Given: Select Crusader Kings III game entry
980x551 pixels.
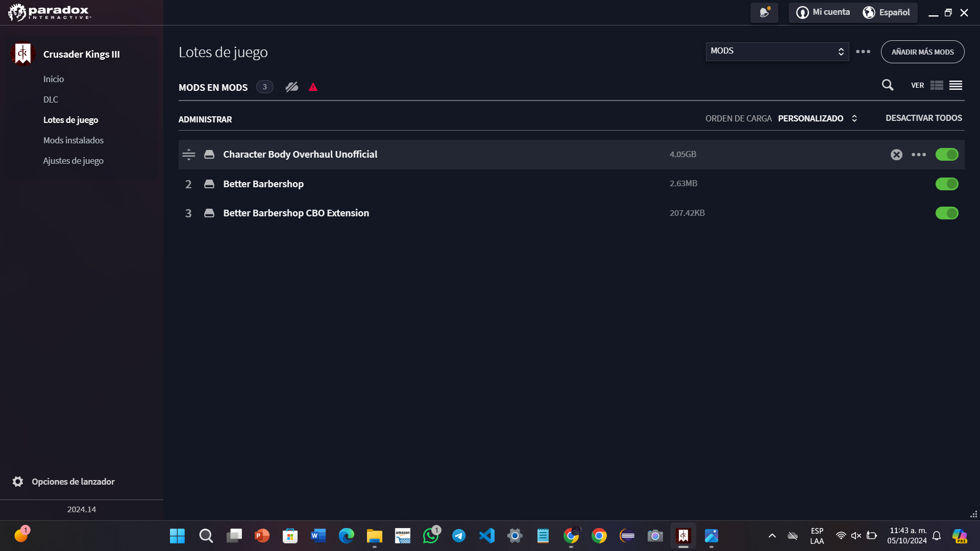Looking at the screenshot, I should (x=82, y=54).
